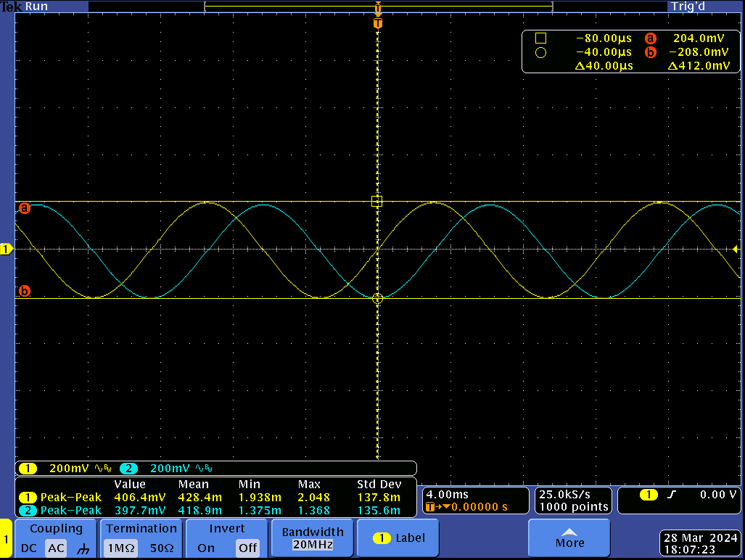Image resolution: width=745 pixels, height=560 pixels.
Task: Switch termination to 50Ω
Action: (162, 548)
